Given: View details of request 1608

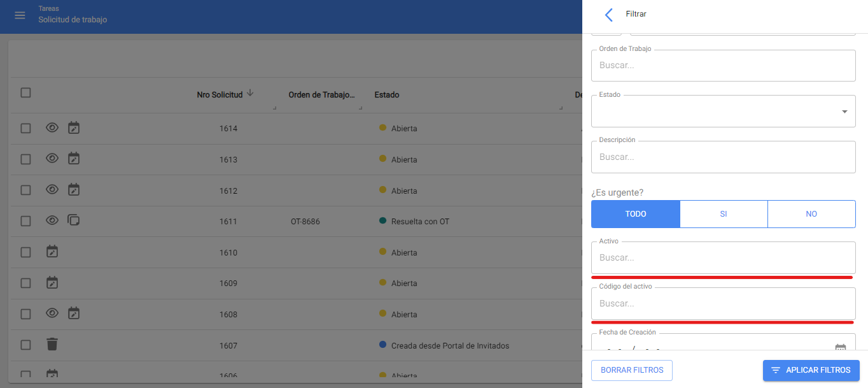Looking at the screenshot, I should point(52,313).
